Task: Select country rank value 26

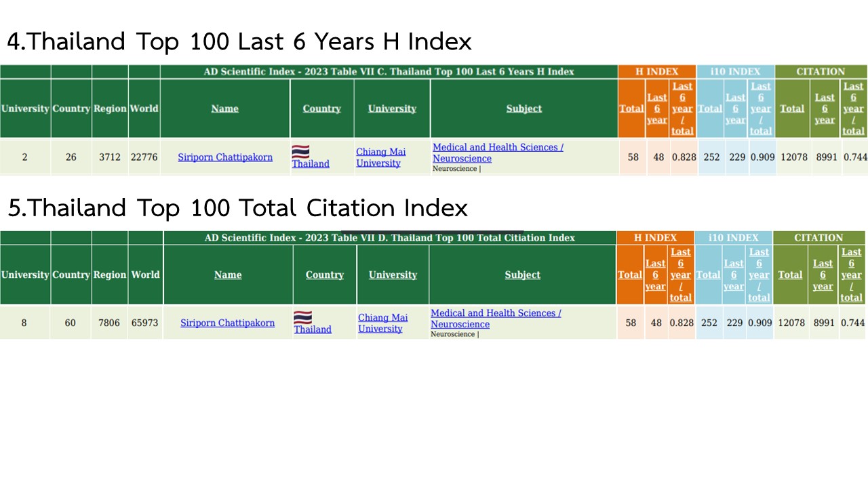Action: pos(71,157)
